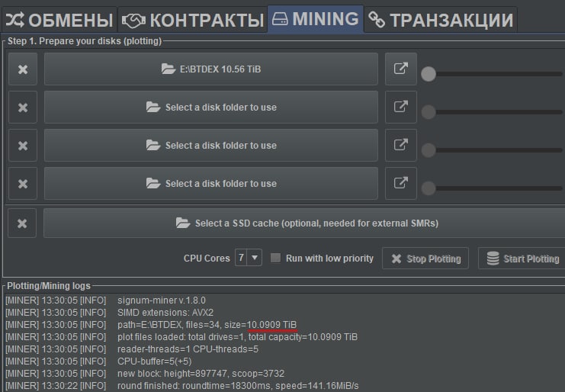Remove the E:\BTDEX disk with X icon
This screenshot has height=392, width=565.
pyautogui.click(x=23, y=69)
